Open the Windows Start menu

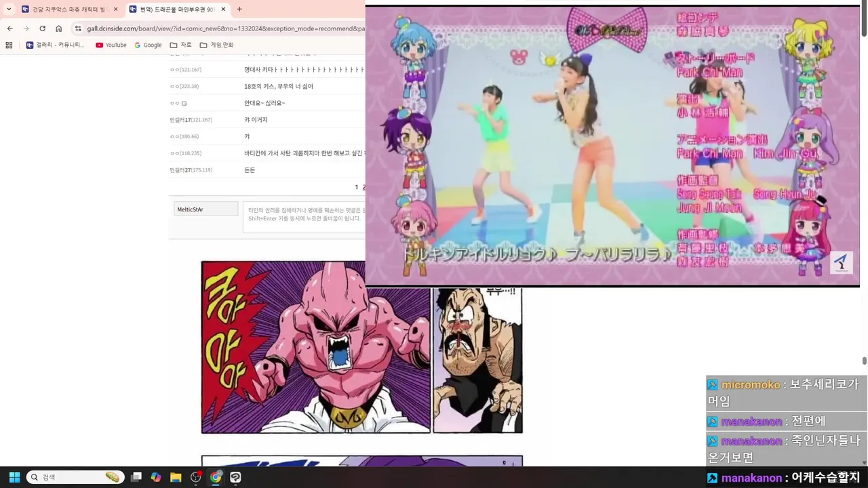point(14,477)
